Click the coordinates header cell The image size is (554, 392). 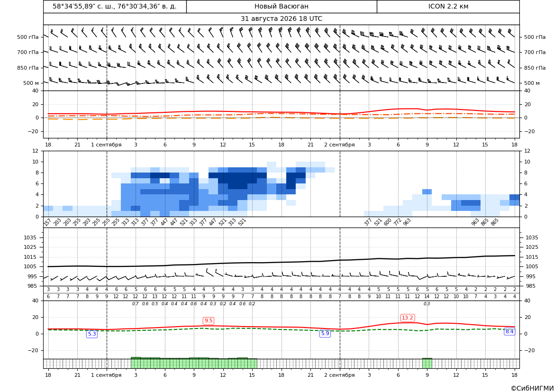(115, 6)
